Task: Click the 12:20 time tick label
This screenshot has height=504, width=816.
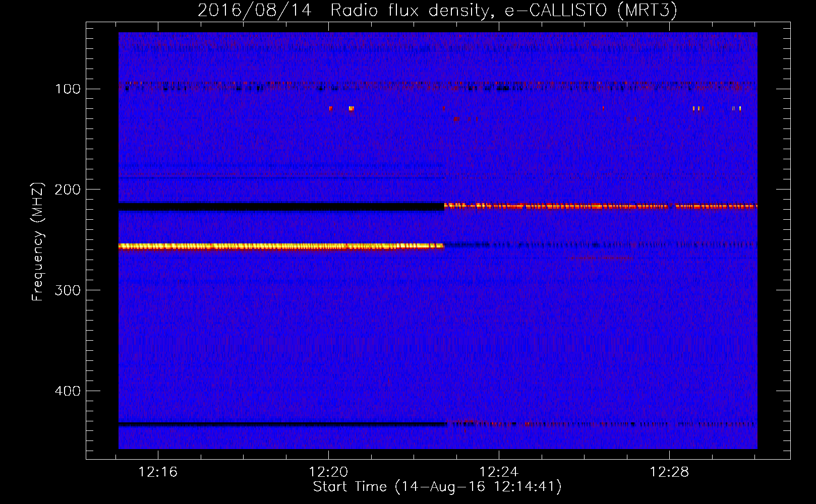Action: pos(328,472)
